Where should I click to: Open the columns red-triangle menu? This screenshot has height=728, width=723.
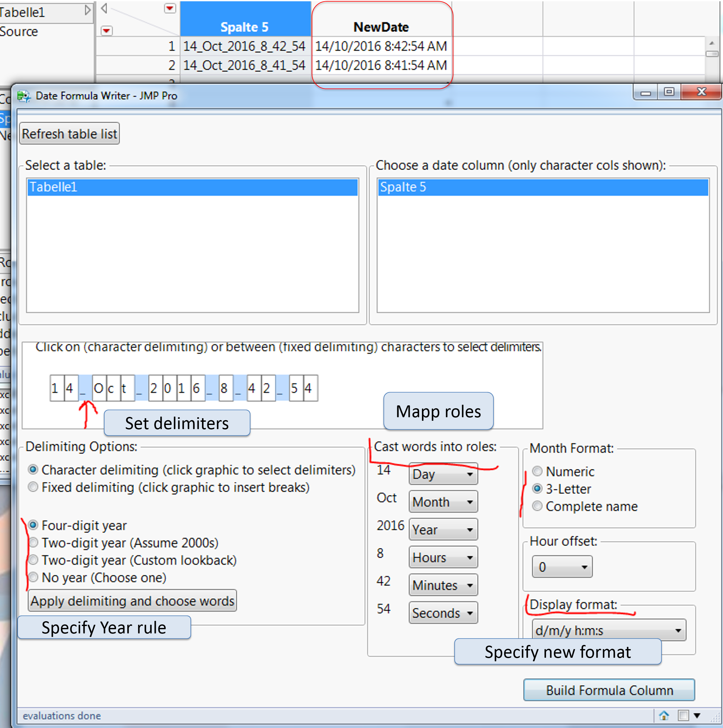pyautogui.click(x=170, y=9)
